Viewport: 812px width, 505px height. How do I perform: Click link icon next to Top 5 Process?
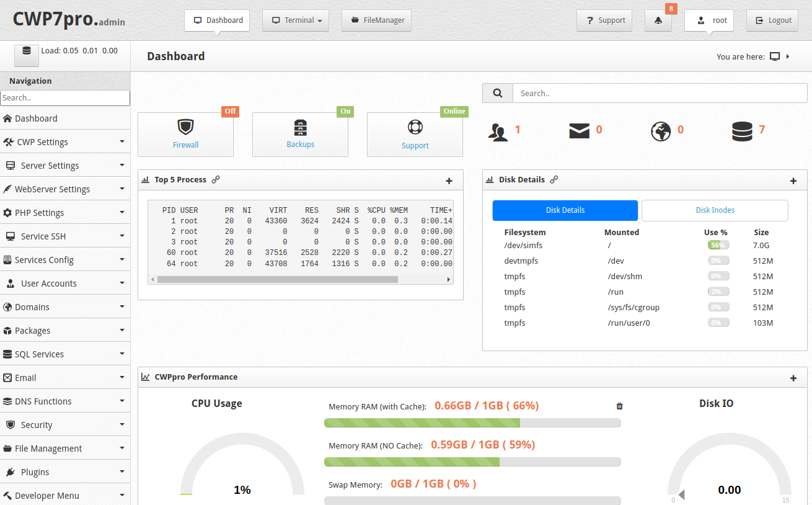tap(216, 179)
